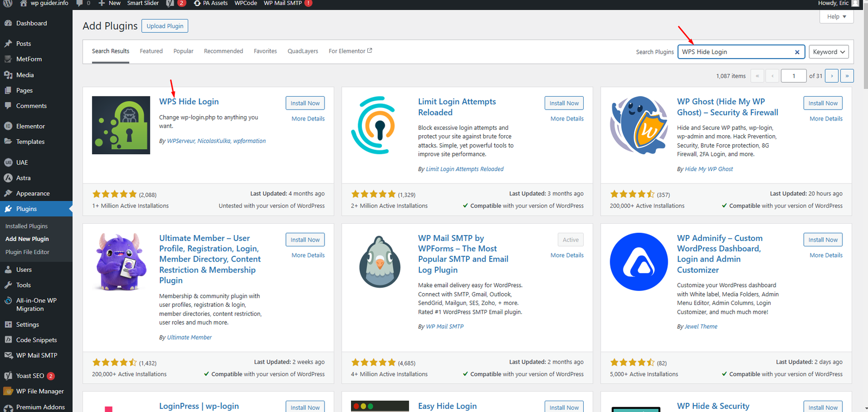Screen dimensions: 868x412
Task: Click the WP Ghost plugin thumbnail
Action: click(x=639, y=125)
